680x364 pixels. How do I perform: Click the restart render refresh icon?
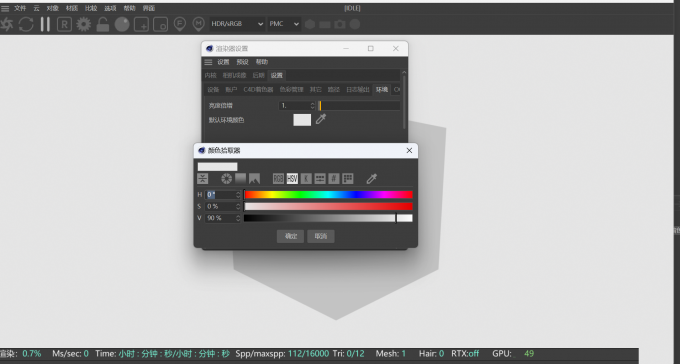point(26,24)
